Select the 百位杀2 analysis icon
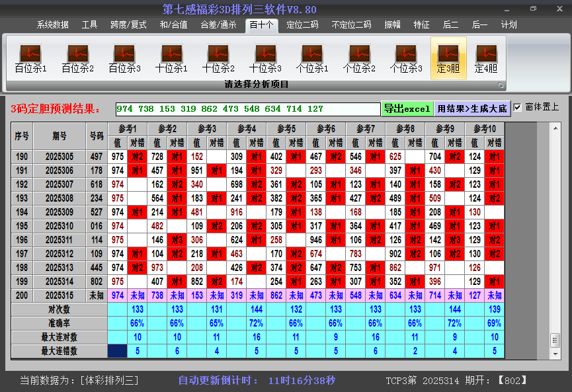This screenshot has width=572, height=392. point(77,58)
